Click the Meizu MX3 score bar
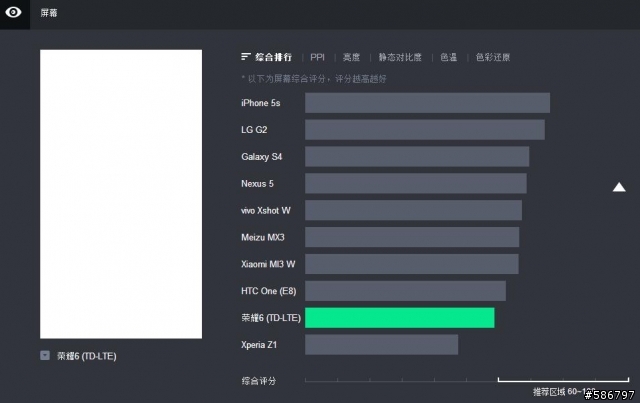This screenshot has width=640, height=403. (x=412, y=237)
